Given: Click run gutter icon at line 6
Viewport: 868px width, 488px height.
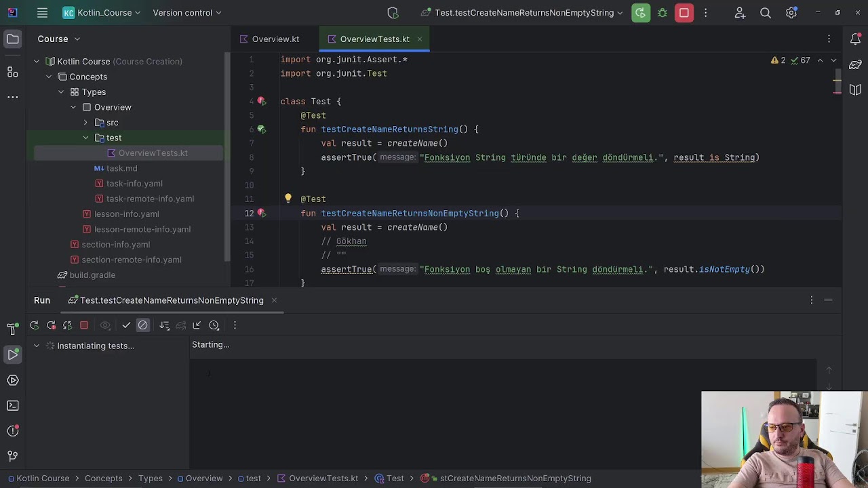Looking at the screenshot, I should [262, 129].
